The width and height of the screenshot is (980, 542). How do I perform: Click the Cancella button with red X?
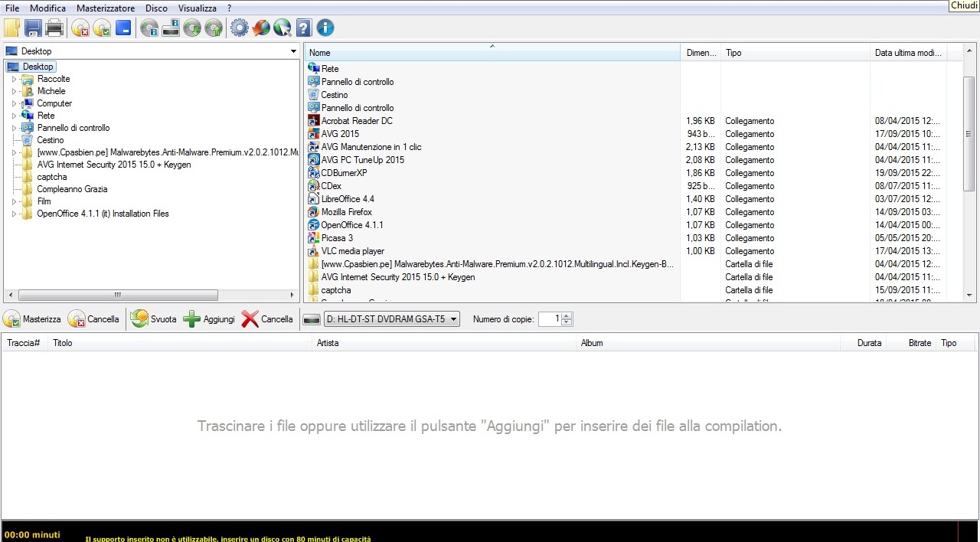(267, 319)
